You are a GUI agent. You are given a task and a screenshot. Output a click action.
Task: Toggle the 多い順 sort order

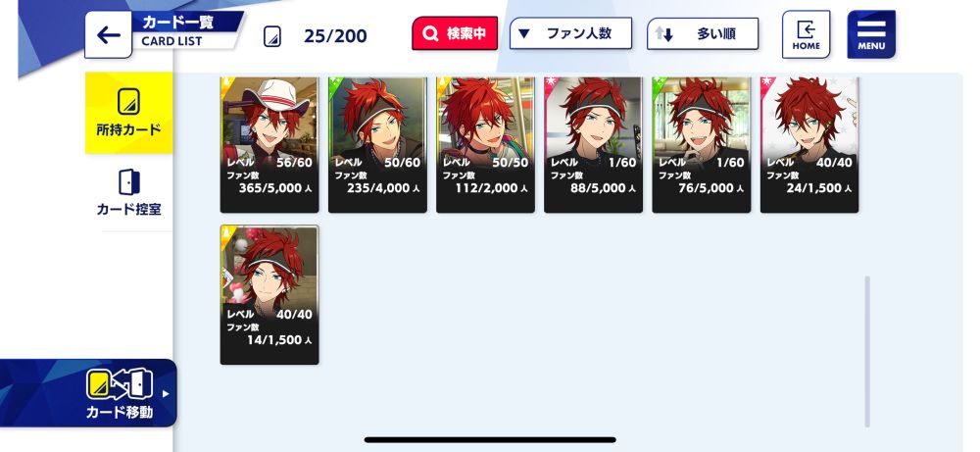click(703, 33)
